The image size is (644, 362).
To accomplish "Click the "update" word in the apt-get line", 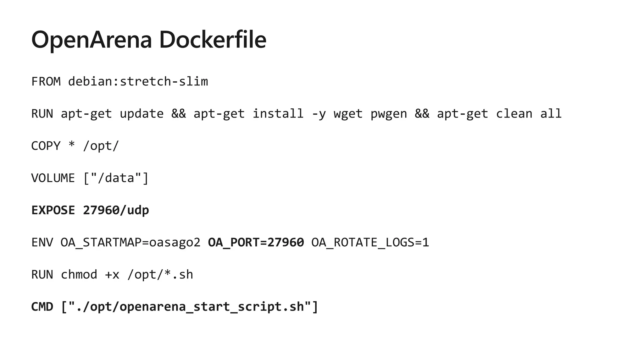I will 142,114.
